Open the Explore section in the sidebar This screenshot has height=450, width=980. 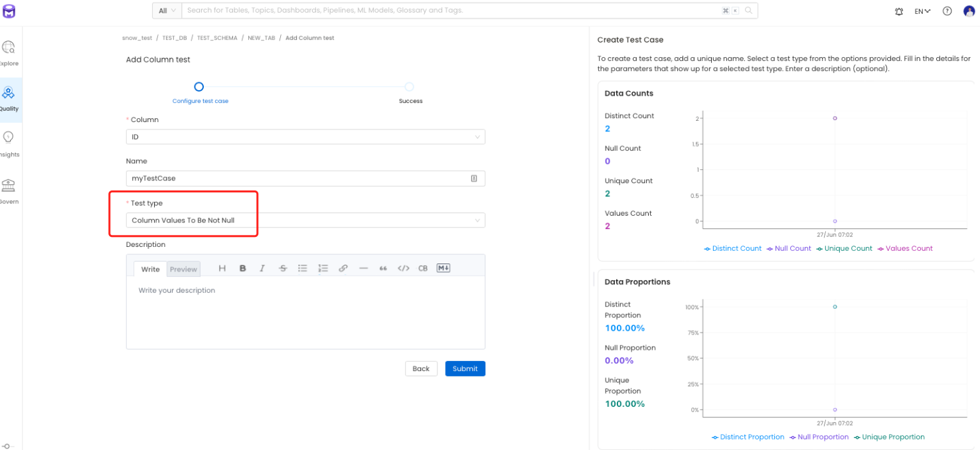[x=9, y=53]
